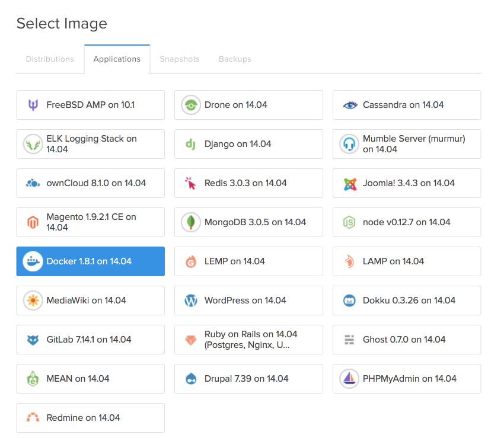Open the Snapshots tab
This screenshot has height=438, width=504.
coord(179,59)
